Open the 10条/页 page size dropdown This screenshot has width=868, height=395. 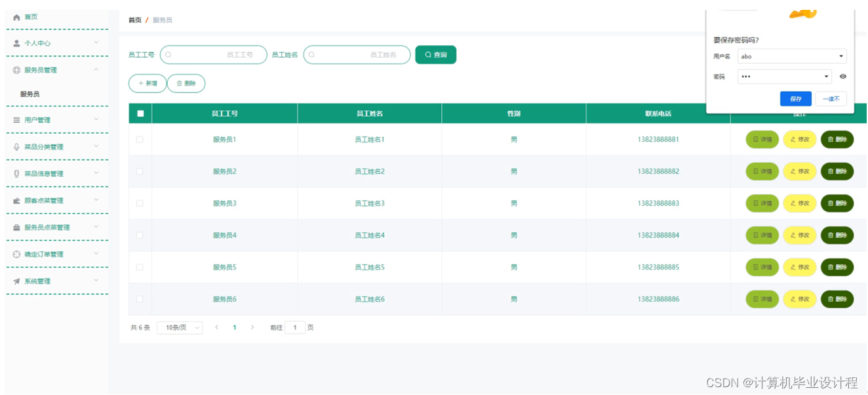click(180, 327)
